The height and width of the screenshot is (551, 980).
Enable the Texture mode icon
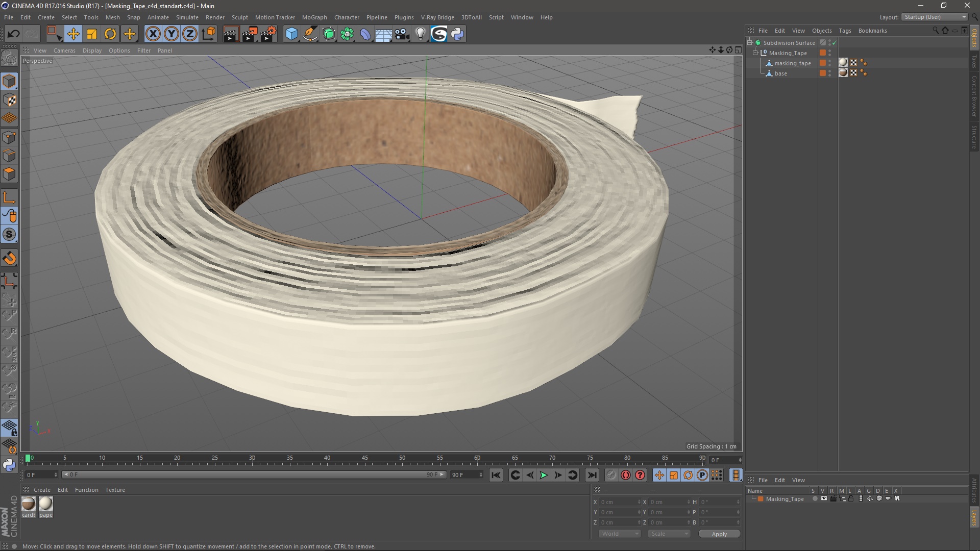9,100
